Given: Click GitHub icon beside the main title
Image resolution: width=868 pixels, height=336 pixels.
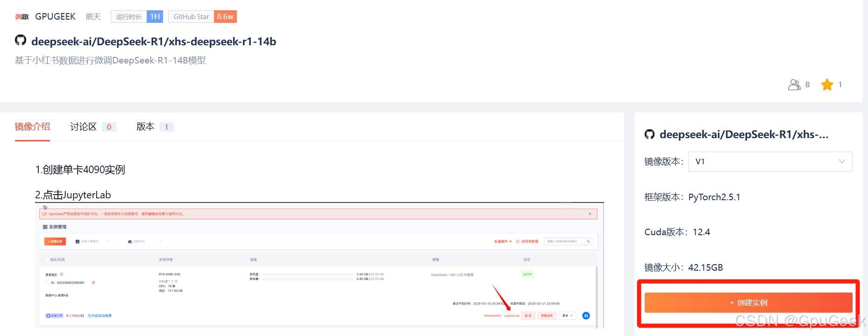Looking at the screenshot, I should point(21,40).
